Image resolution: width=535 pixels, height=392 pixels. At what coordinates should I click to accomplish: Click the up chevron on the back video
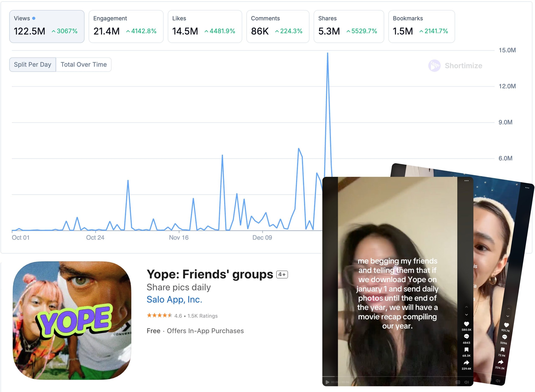[508, 309]
